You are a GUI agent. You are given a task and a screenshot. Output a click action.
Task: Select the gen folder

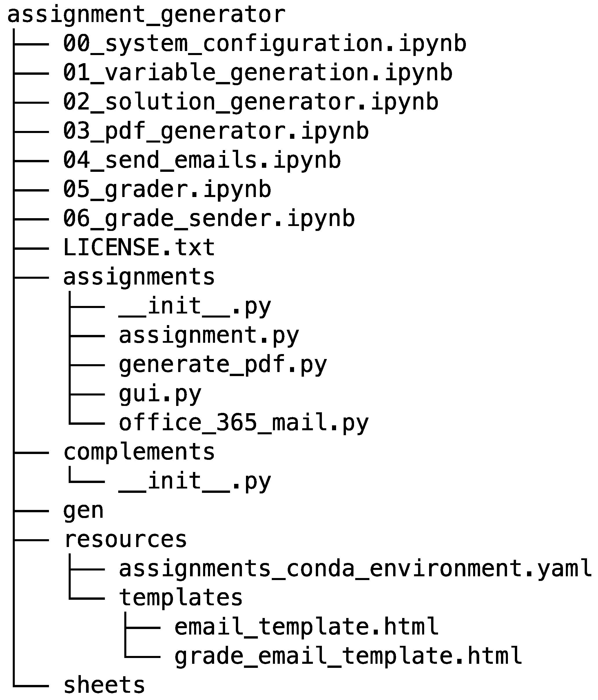[83, 510]
